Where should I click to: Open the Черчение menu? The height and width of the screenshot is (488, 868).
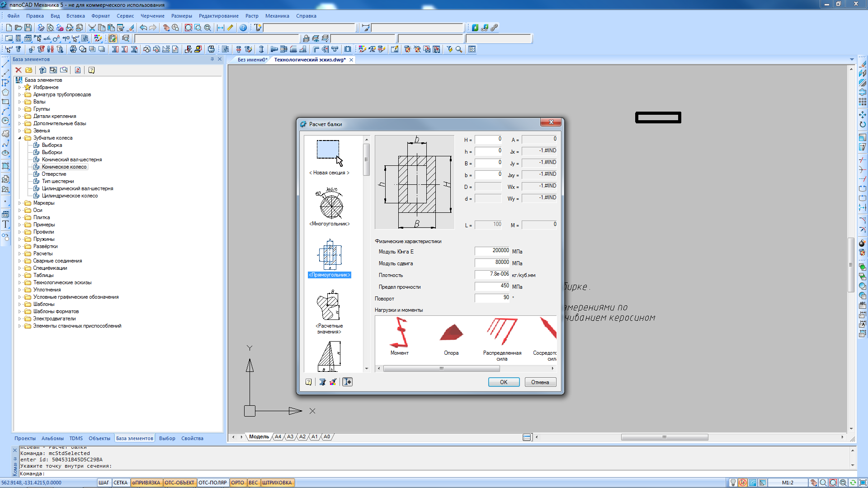coord(152,16)
